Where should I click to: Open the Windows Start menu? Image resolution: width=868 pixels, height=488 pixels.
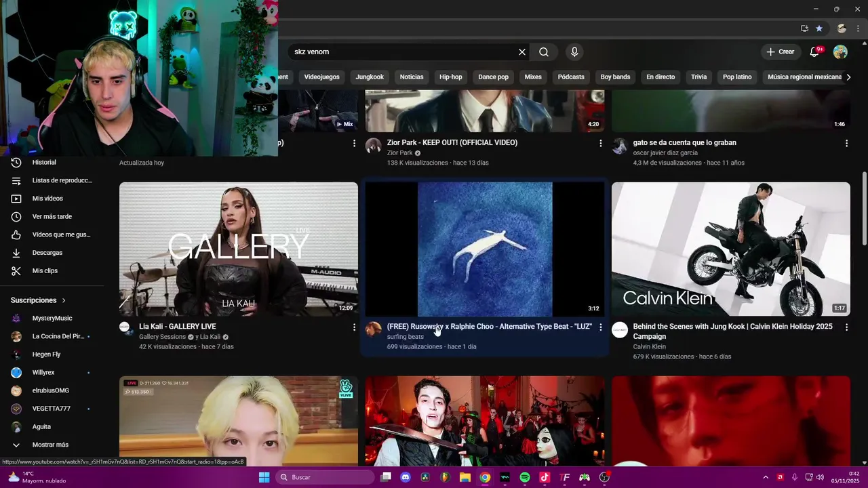click(x=264, y=477)
